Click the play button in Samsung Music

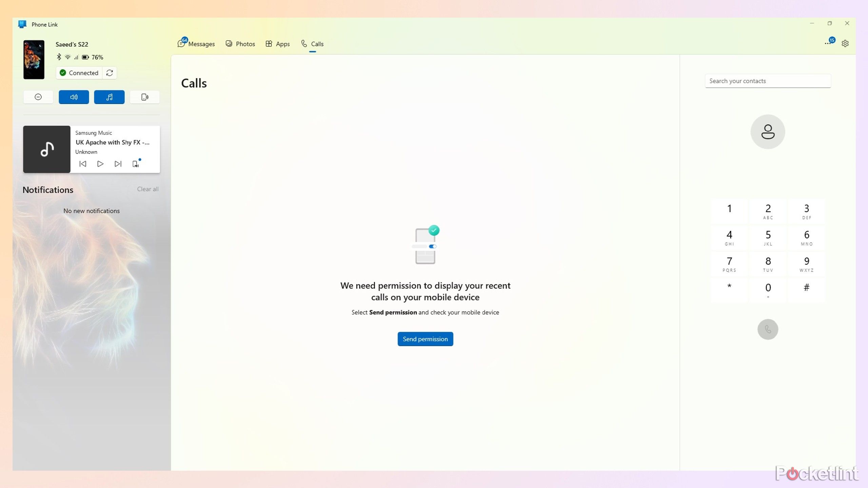click(x=100, y=164)
